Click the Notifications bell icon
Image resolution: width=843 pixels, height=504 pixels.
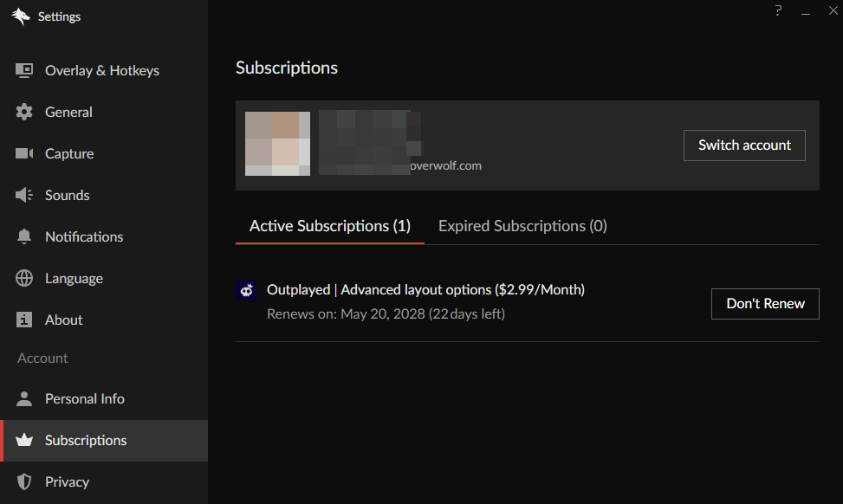[x=24, y=236]
